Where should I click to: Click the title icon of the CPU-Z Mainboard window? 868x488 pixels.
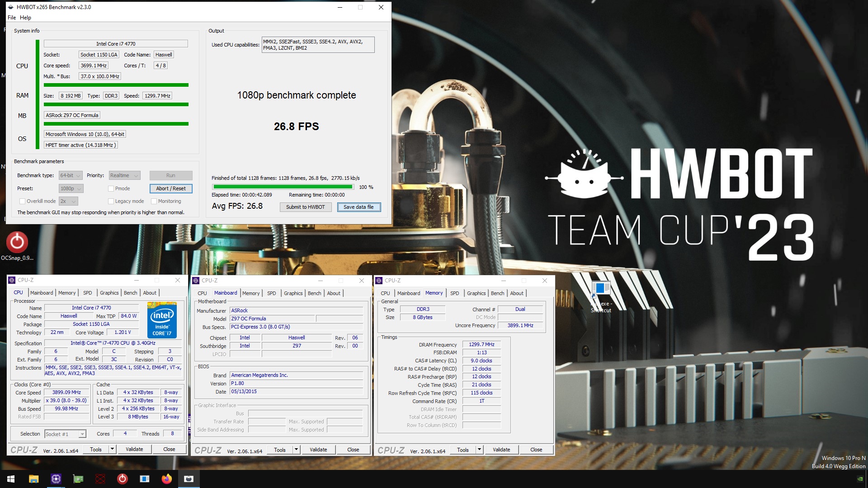196,281
